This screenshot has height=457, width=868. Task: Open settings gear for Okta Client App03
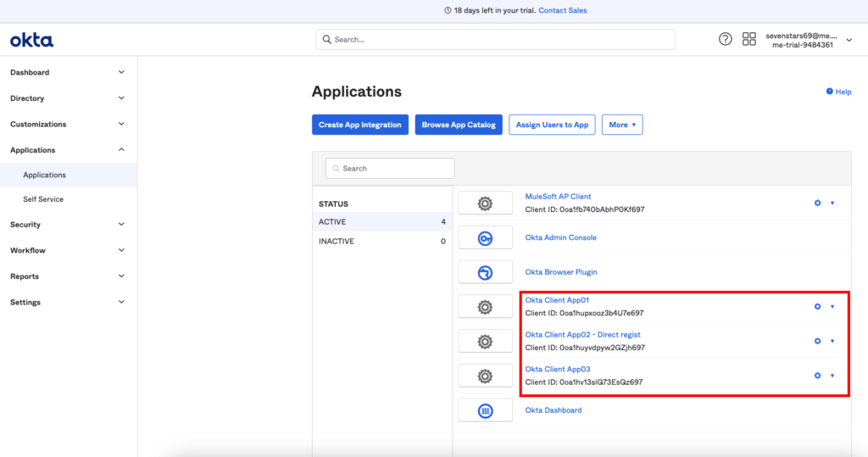[x=817, y=376]
